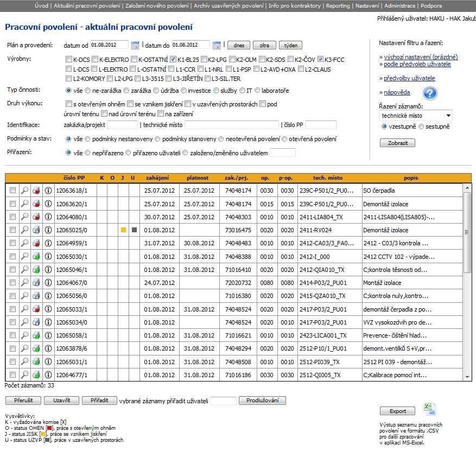
Task: Open 'Založení nového povolení' menu item
Action: pos(157,6)
